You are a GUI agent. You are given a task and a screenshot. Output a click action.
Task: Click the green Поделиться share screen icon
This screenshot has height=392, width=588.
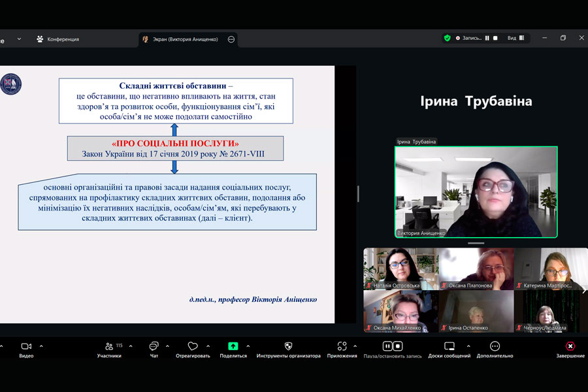233,346
